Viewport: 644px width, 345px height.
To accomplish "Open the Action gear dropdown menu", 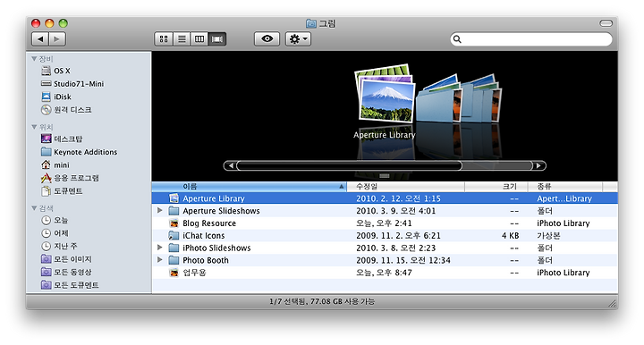I will 298,39.
